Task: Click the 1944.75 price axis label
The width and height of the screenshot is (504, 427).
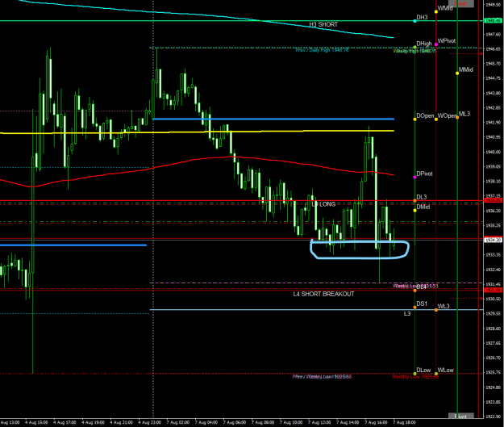Action: pos(493,78)
